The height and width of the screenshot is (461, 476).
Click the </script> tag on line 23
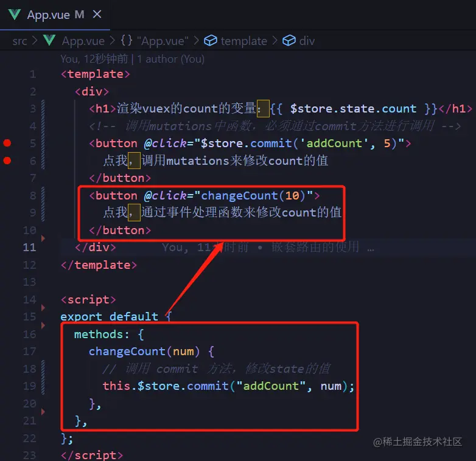tap(92, 456)
